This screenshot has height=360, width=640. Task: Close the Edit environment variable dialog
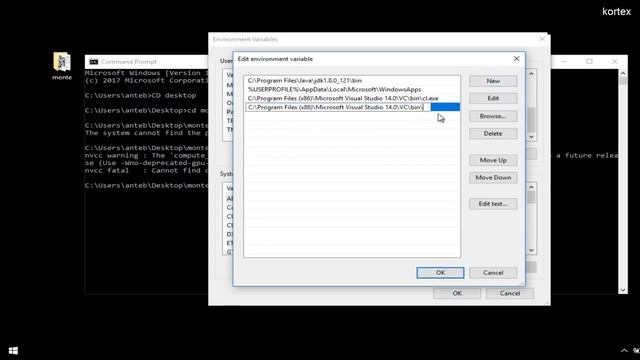[516, 59]
